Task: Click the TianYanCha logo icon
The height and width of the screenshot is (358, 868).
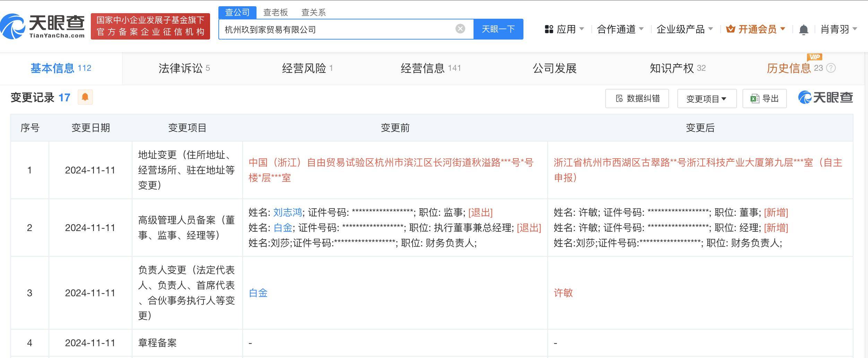Action: 13,26
